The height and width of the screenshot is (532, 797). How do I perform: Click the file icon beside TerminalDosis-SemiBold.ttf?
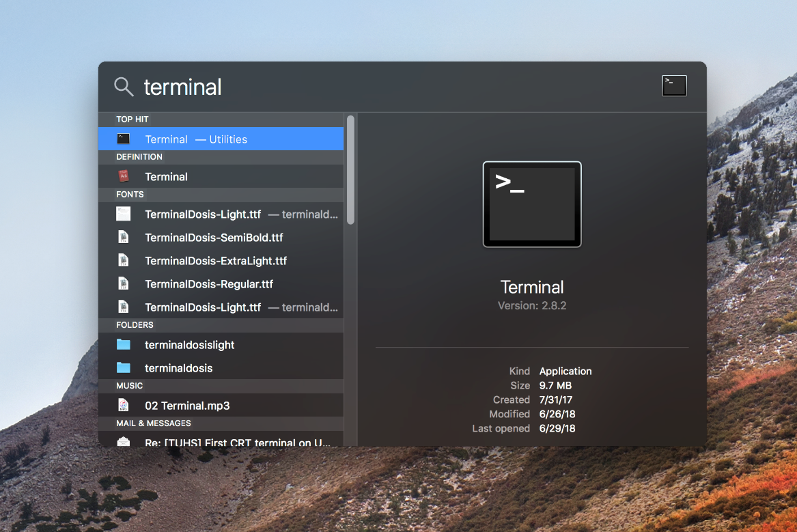click(124, 237)
